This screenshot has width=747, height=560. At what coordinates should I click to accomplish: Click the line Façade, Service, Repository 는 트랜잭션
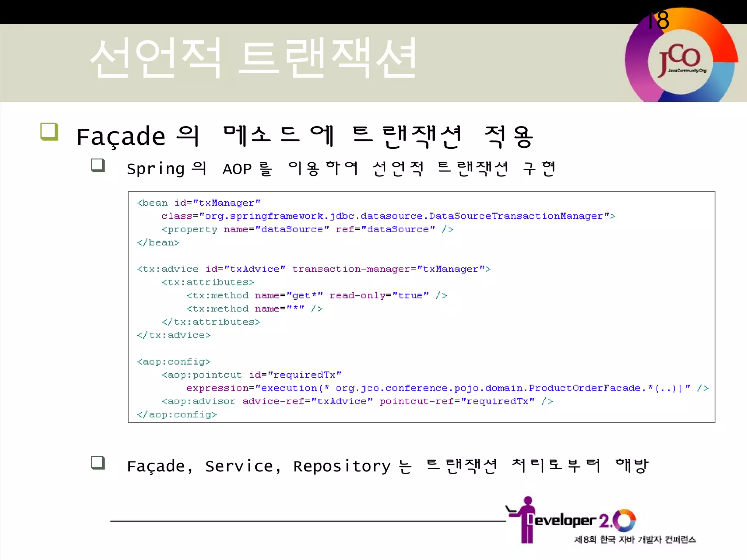coord(388,466)
